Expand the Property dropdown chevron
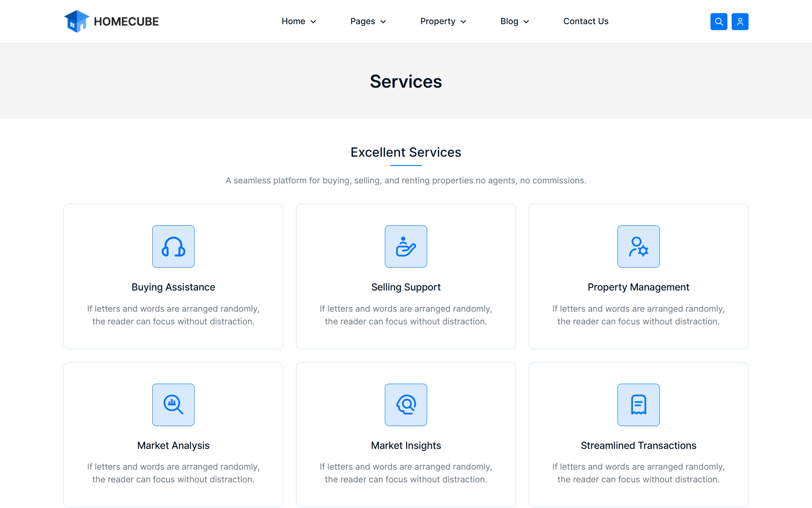Viewport: 812px width, 508px height. [464, 22]
